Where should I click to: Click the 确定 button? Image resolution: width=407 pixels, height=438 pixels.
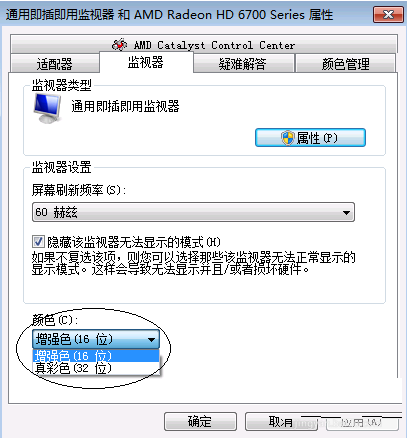[x=200, y=422]
